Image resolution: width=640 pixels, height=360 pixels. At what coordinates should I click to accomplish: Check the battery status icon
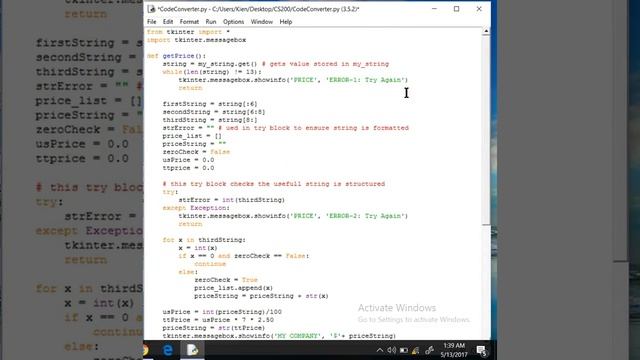click(404, 350)
